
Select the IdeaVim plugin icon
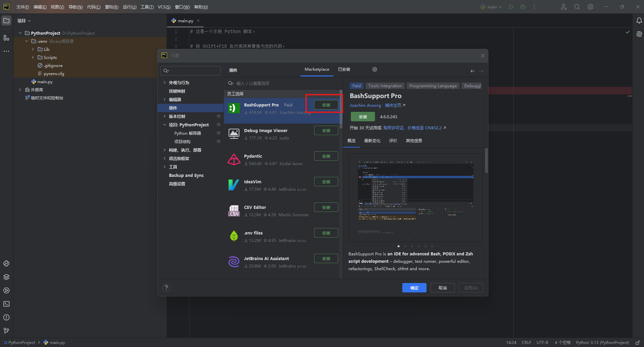234,185
